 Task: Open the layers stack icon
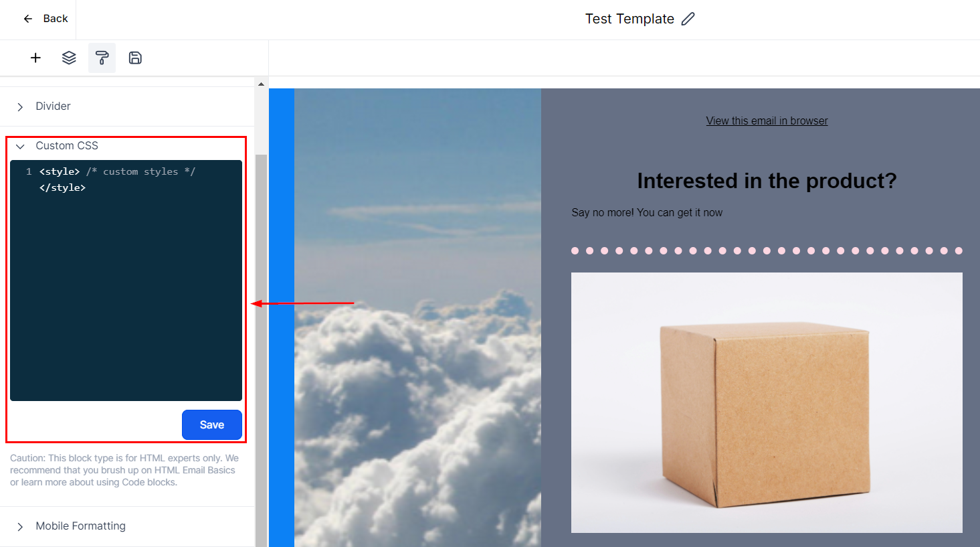[69, 58]
